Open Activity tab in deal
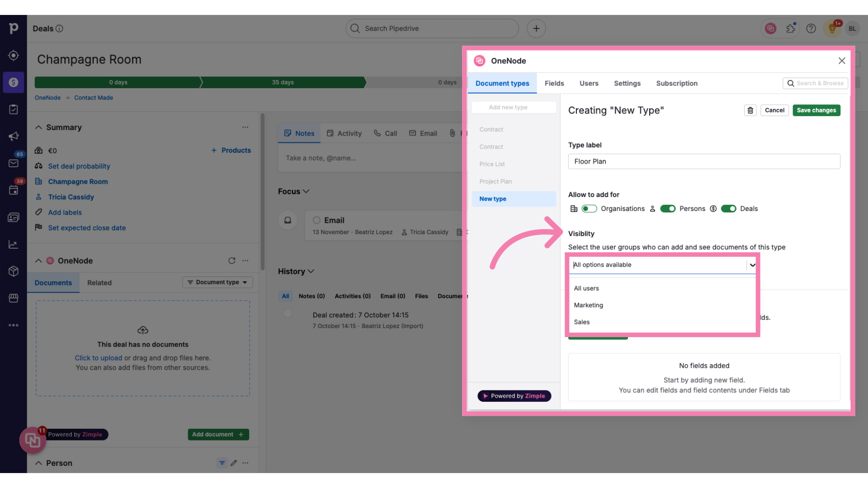The image size is (868, 488). coord(344,133)
